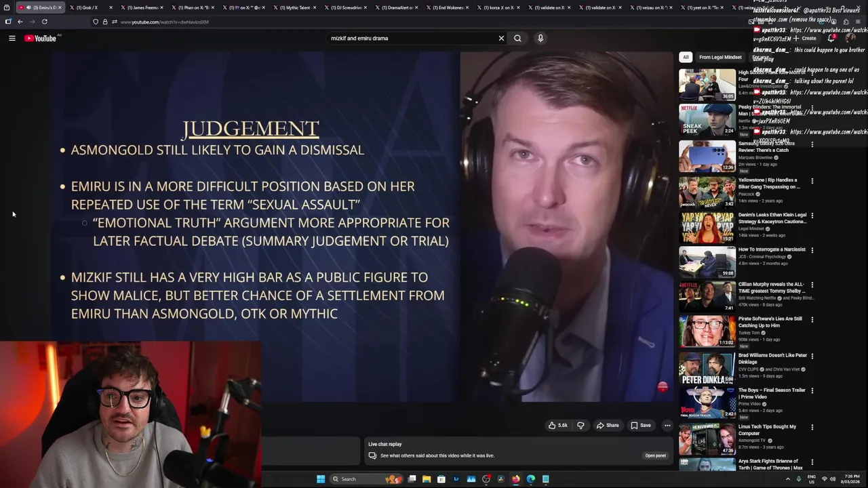Viewport: 868px width, 488px height.
Task: Open the ENG US language switcher
Action: click(x=811, y=479)
